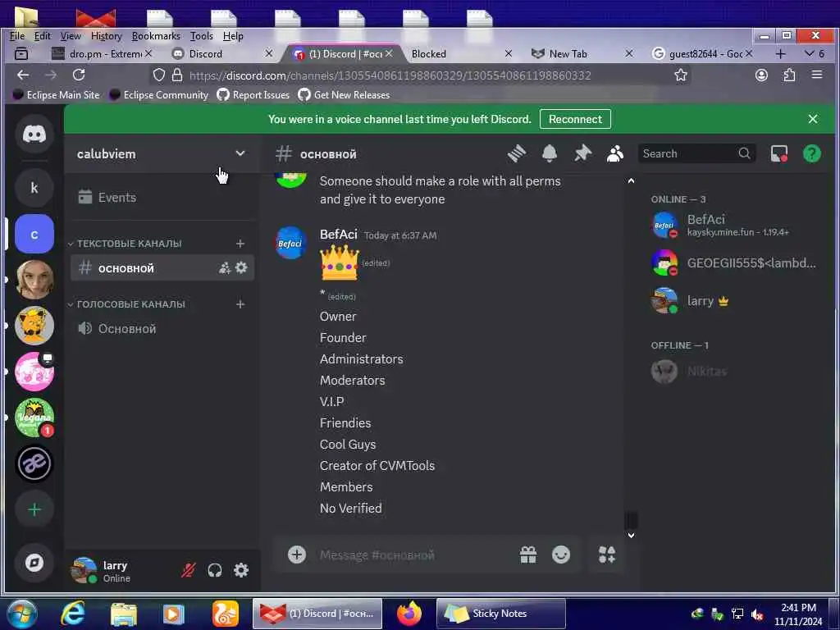Open Discord Help question mark icon
This screenshot has height=630, width=840.
[812, 153]
